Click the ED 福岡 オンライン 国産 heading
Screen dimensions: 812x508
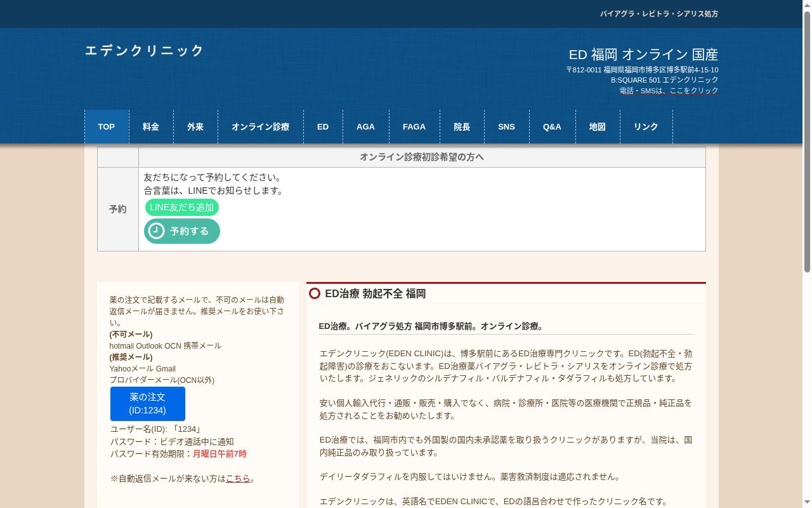[643, 55]
